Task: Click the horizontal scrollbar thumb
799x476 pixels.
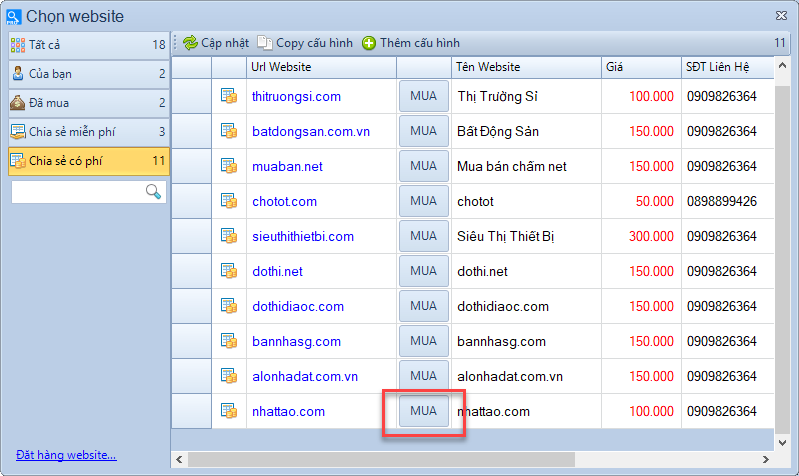Action: click(x=381, y=459)
